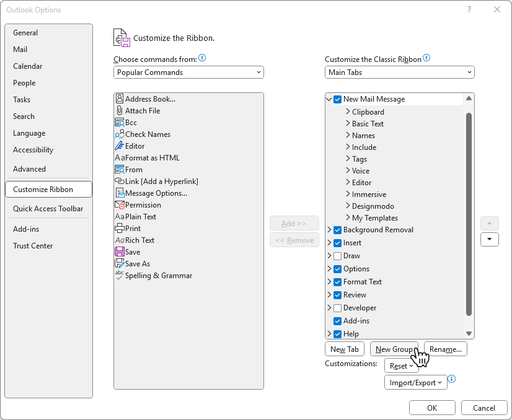Enable the Developer tab checkbox
512x420 pixels.
(x=338, y=308)
